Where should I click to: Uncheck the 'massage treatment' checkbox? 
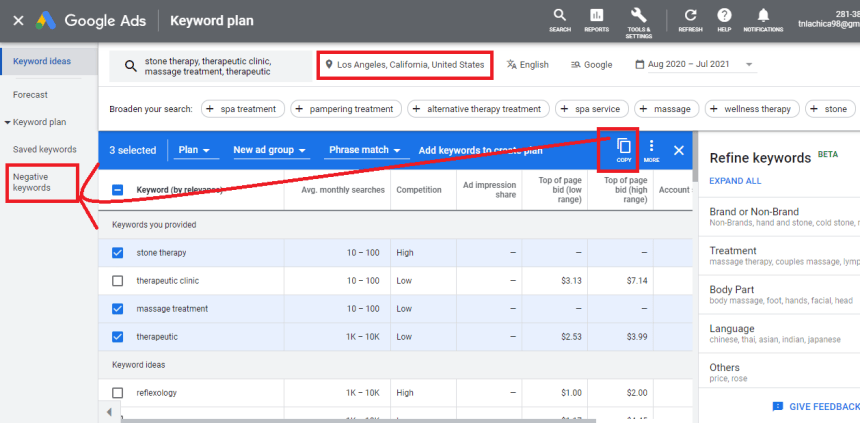[x=117, y=309]
